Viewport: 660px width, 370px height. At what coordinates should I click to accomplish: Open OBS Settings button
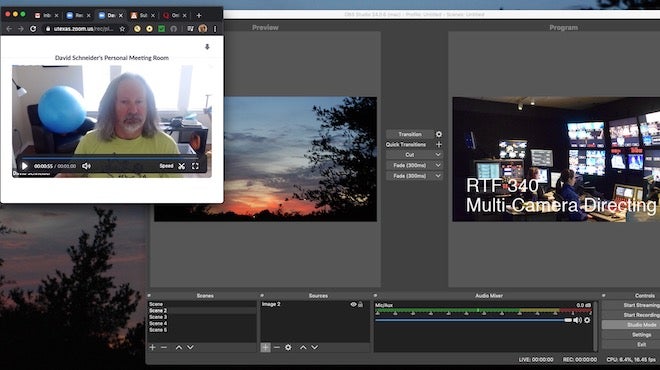point(631,335)
